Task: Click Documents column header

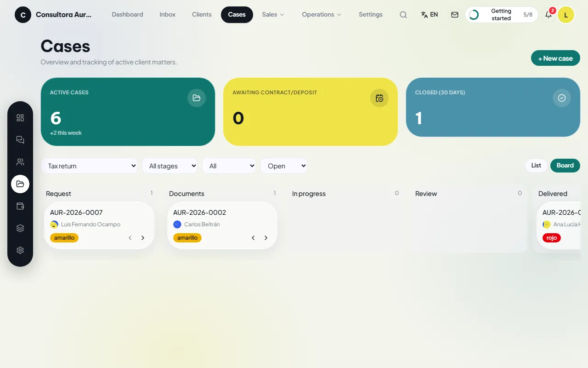Action: pos(187,194)
